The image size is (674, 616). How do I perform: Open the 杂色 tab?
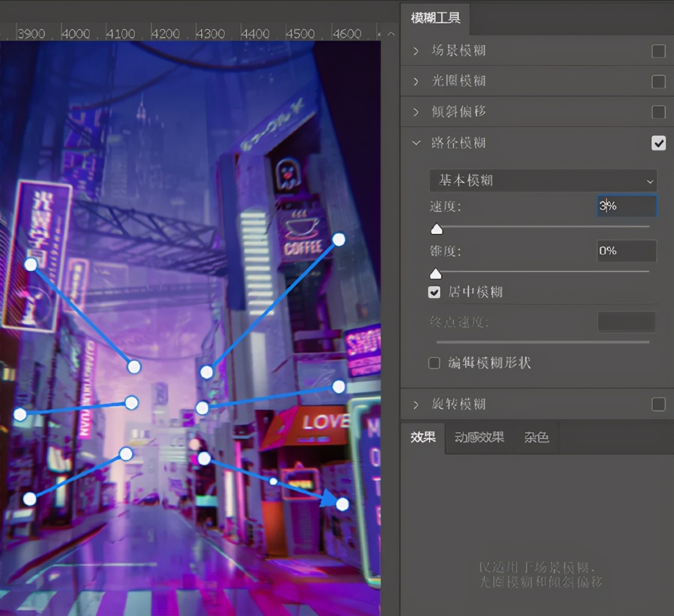click(536, 438)
